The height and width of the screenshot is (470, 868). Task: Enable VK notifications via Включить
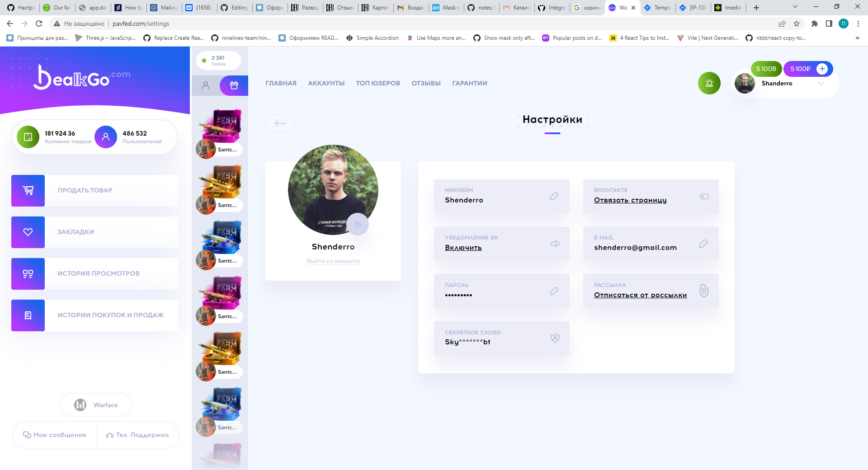(x=463, y=248)
